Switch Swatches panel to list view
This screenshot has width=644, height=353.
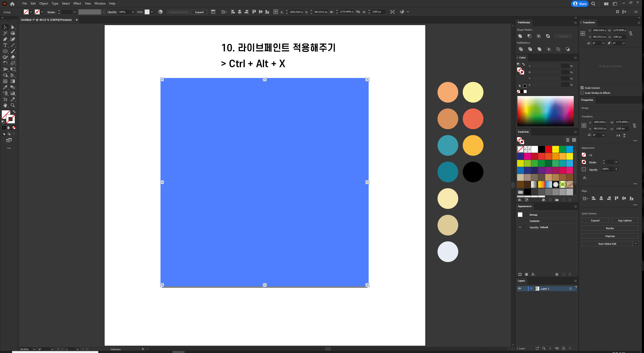(x=568, y=140)
